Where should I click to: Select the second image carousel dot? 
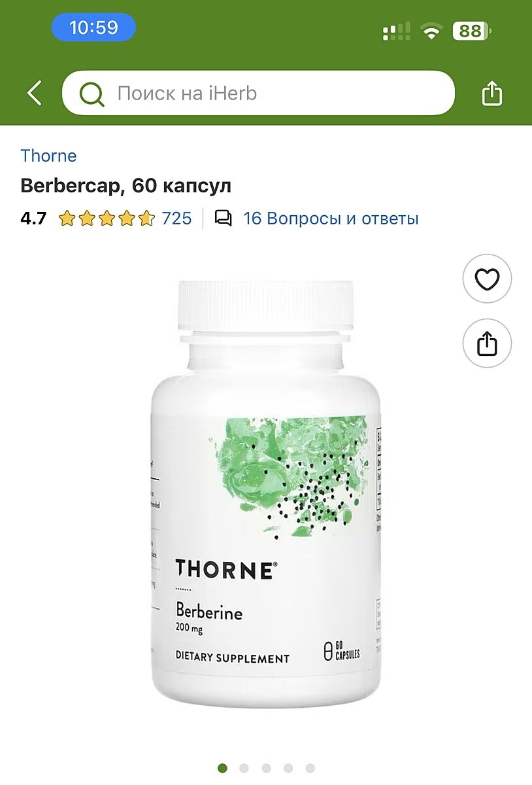[244, 768]
